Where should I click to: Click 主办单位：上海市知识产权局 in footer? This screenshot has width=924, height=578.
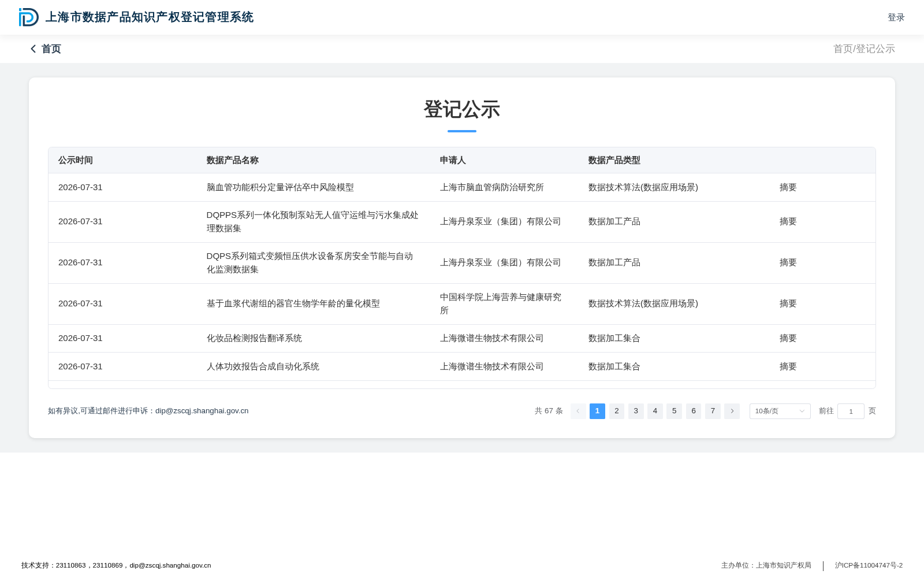coord(766,565)
